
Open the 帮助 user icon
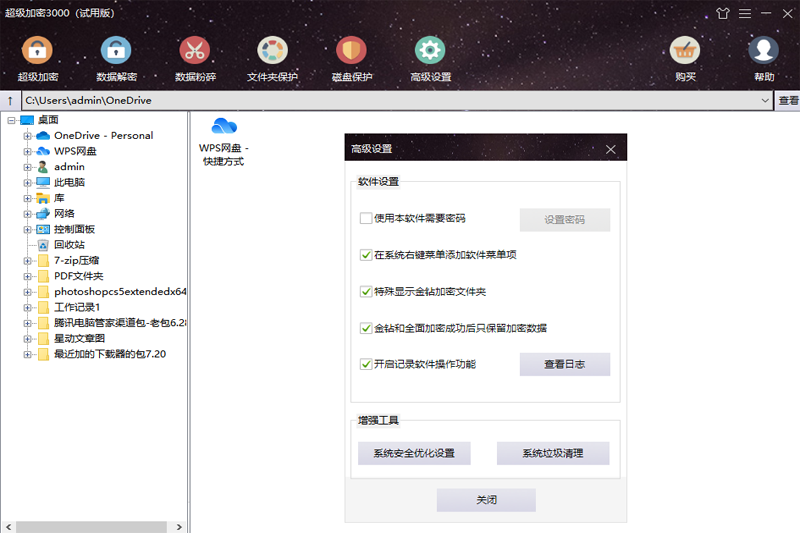point(763,50)
